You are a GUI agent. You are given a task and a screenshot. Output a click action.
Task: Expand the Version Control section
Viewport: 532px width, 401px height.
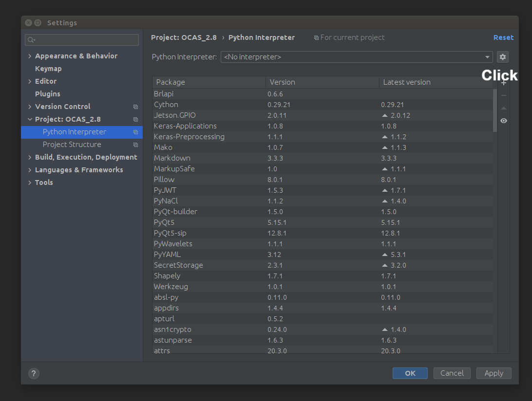(x=30, y=107)
